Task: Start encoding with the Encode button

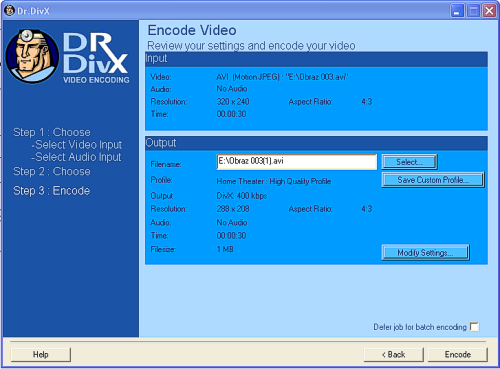Action: point(457,354)
